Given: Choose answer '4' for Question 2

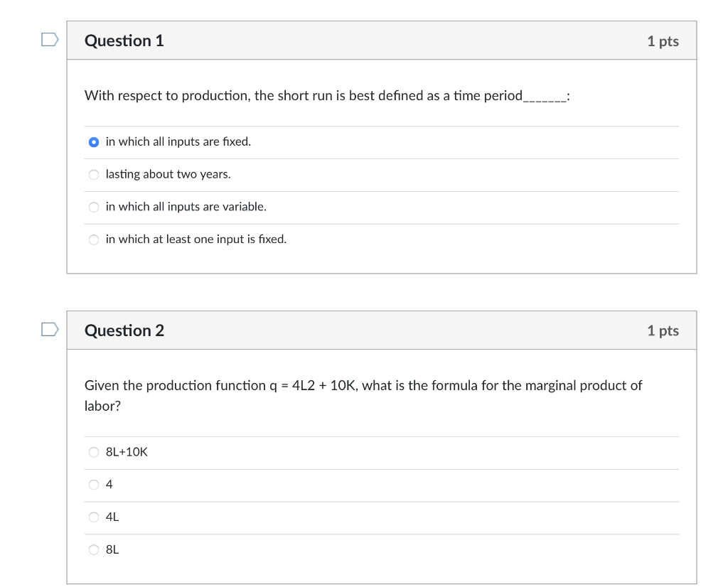Looking at the screenshot, I should (94, 485).
